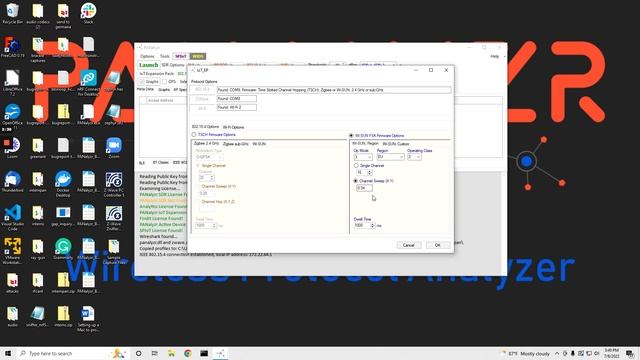
Task: Select the Zigbee sub-GHz tab
Action: (236, 144)
